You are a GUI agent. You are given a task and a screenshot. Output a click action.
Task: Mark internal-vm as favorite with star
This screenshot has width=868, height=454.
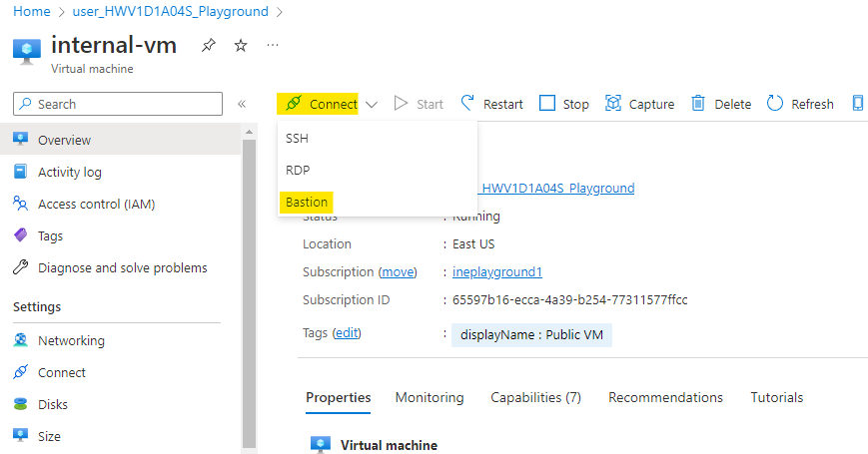click(x=241, y=46)
